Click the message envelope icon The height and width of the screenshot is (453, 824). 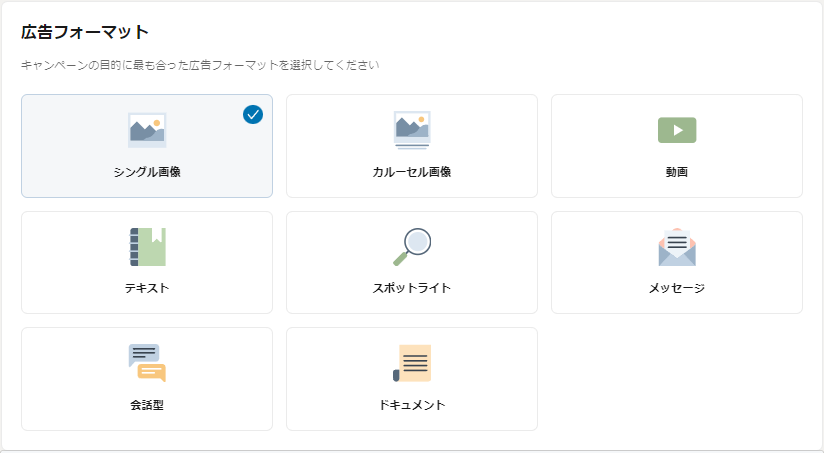click(x=677, y=247)
